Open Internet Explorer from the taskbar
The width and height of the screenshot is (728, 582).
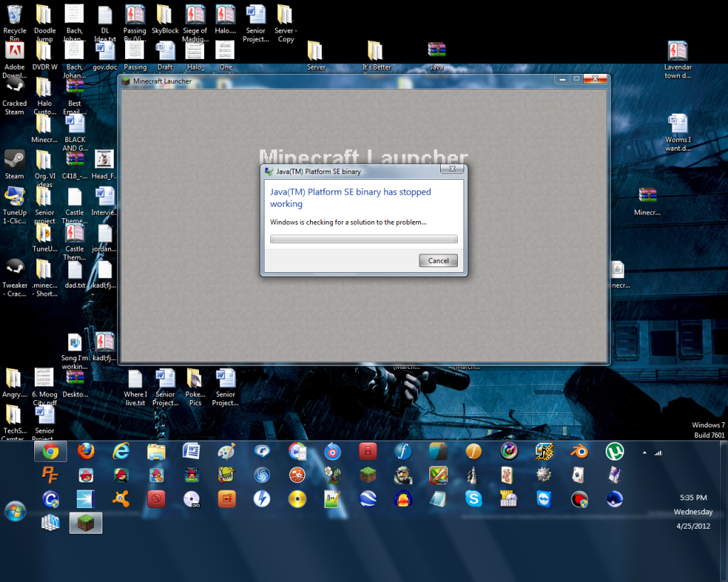(121, 451)
